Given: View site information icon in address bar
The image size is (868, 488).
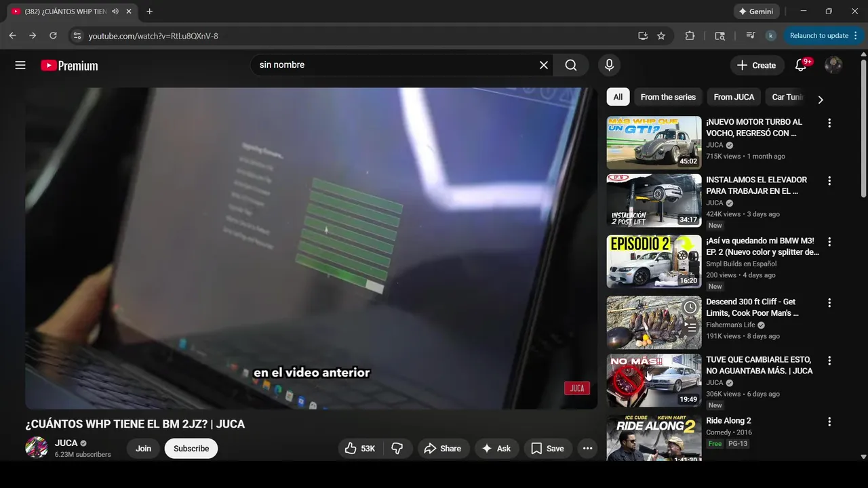Looking at the screenshot, I should pos(77,36).
